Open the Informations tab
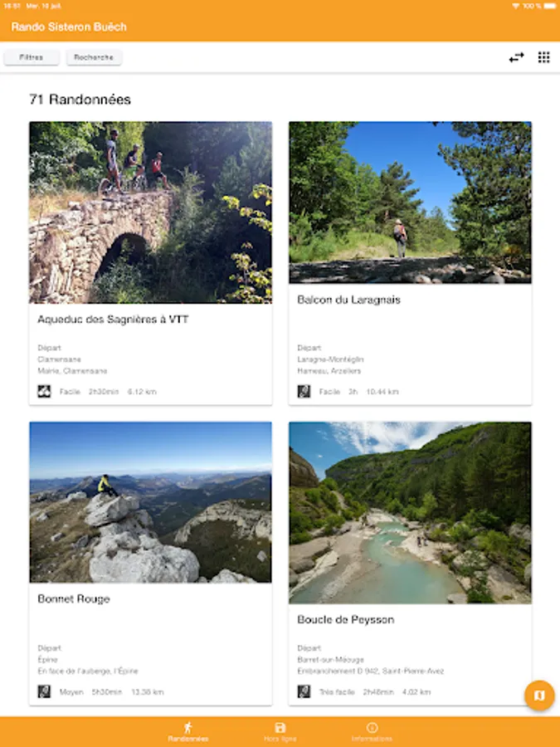 [x=372, y=732]
